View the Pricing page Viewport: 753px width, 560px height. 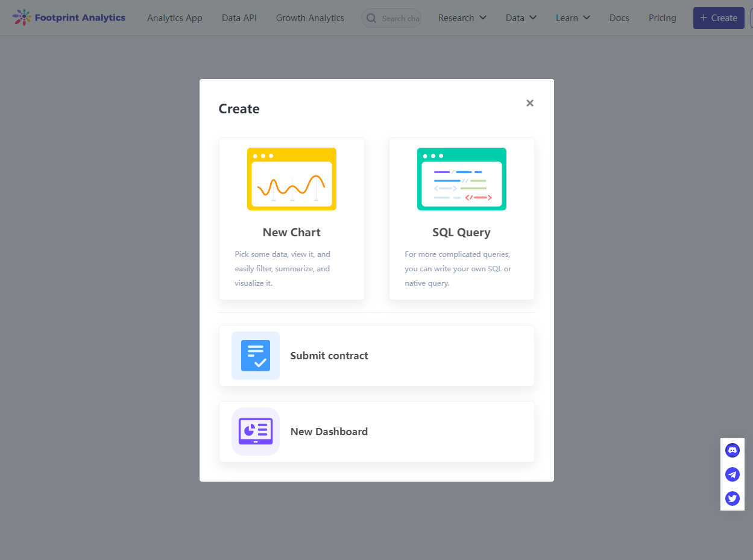click(662, 18)
